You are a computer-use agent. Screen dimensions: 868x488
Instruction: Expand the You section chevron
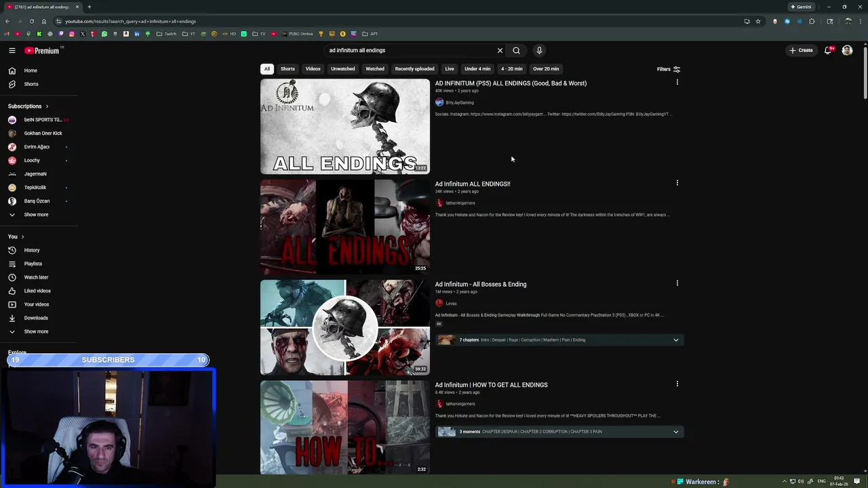[x=22, y=237]
